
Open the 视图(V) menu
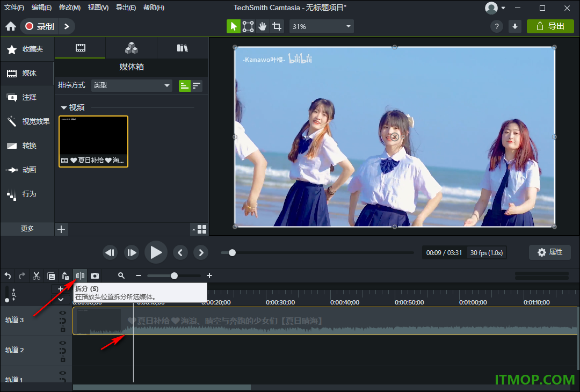pyautogui.click(x=98, y=8)
